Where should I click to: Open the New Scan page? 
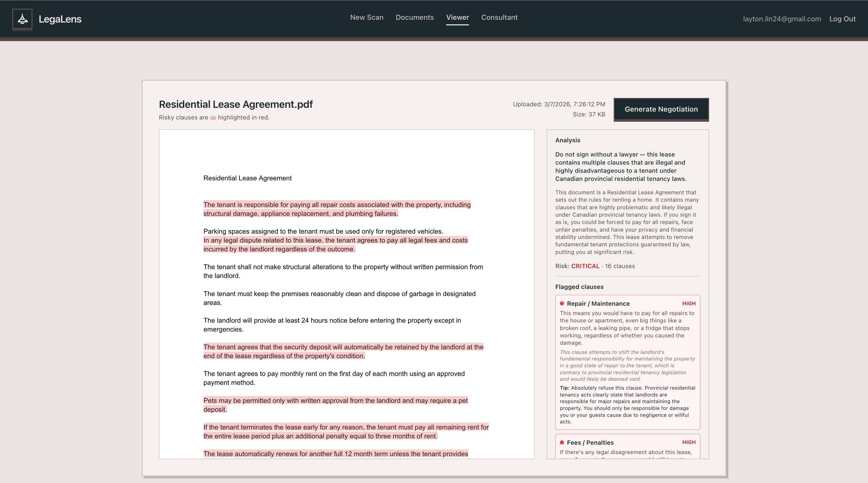click(366, 18)
